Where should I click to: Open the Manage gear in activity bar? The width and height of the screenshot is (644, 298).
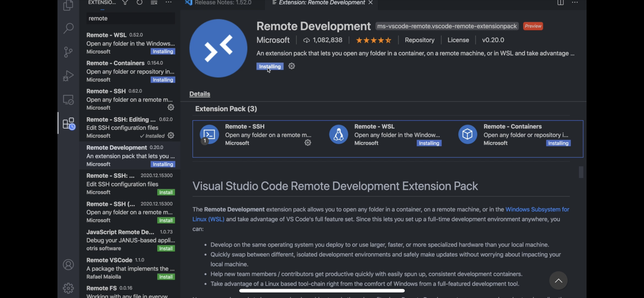click(68, 288)
